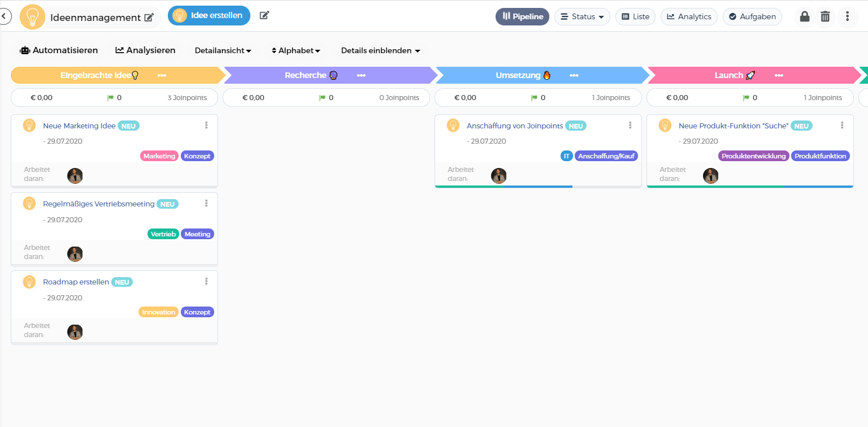868x427 pixels.
Task: Open Anschaffung von Joinpoints card title
Action: point(515,126)
